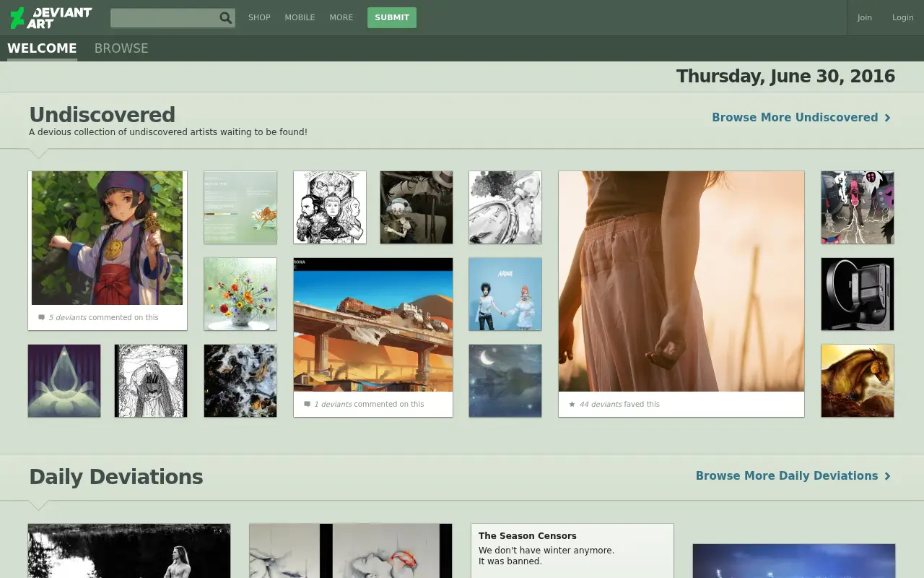The width and height of the screenshot is (924, 578).
Task: Open the MOBILE menu item
Action: click(x=300, y=17)
